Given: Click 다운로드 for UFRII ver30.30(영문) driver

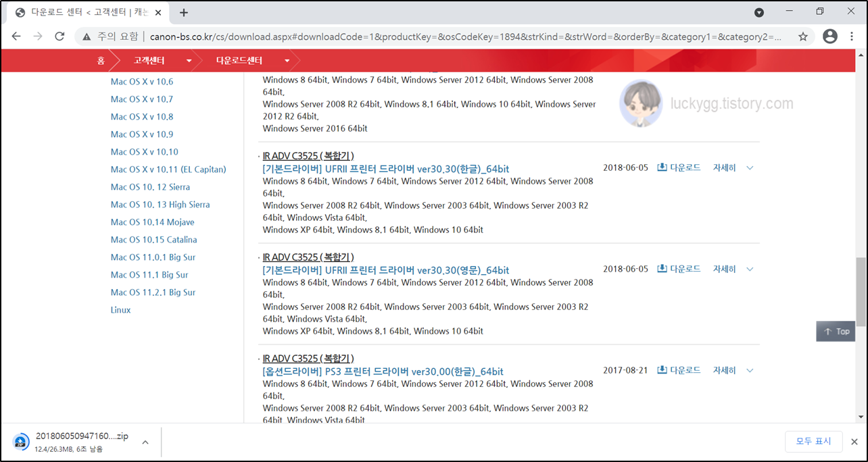Looking at the screenshot, I should [679, 269].
